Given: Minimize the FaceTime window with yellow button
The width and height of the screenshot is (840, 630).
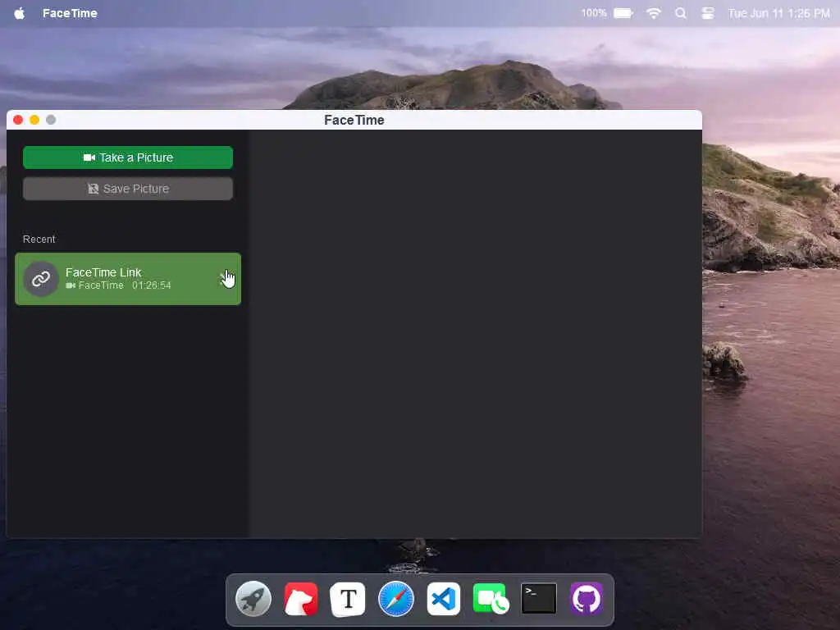Looking at the screenshot, I should click(x=34, y=120).
